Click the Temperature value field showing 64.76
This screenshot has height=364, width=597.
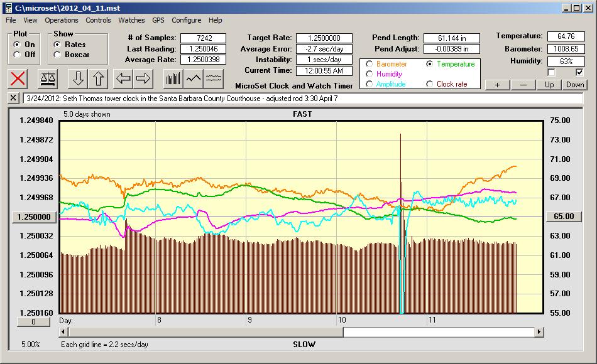(566, 36)
